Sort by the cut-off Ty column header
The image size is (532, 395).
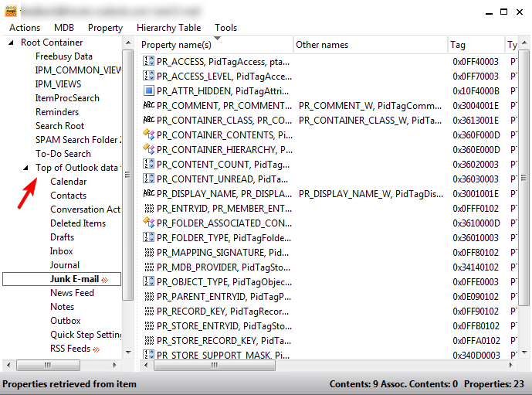(511, 45)
